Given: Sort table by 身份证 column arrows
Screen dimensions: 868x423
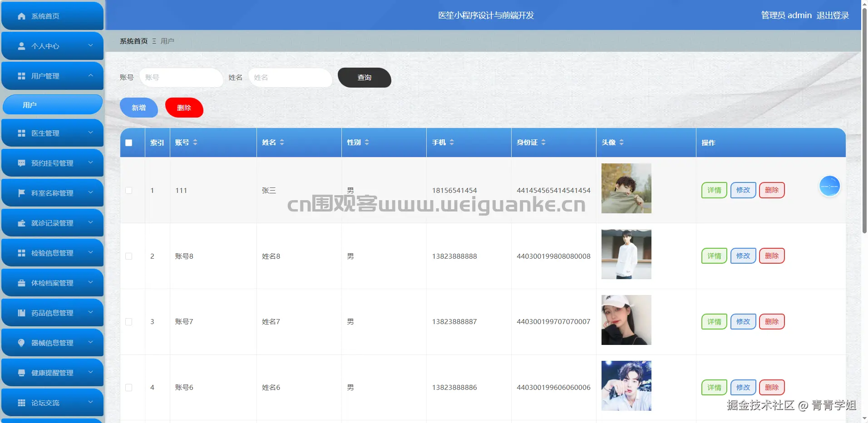Looking at the screenshot, I should point(543,143).
